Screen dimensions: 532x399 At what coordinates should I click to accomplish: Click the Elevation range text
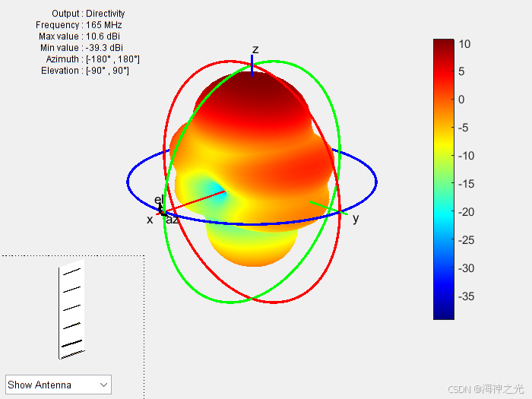[85, 71]
